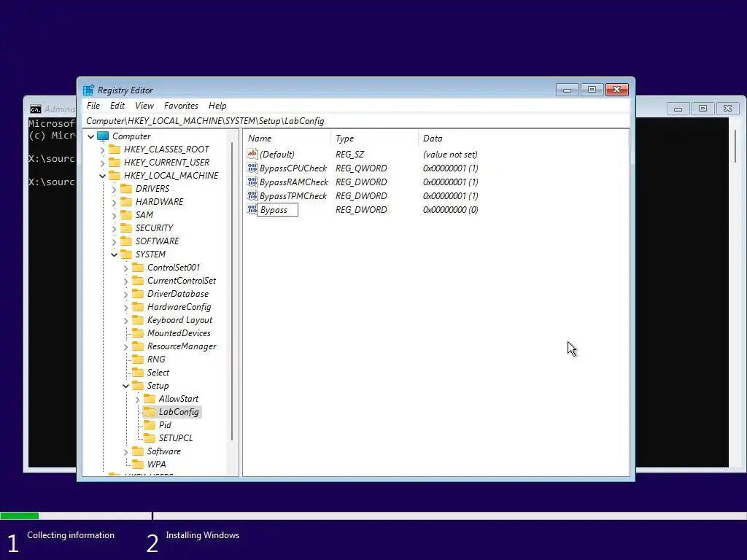
Task: Expand the ResourceManager key
Action: (125, 347)
